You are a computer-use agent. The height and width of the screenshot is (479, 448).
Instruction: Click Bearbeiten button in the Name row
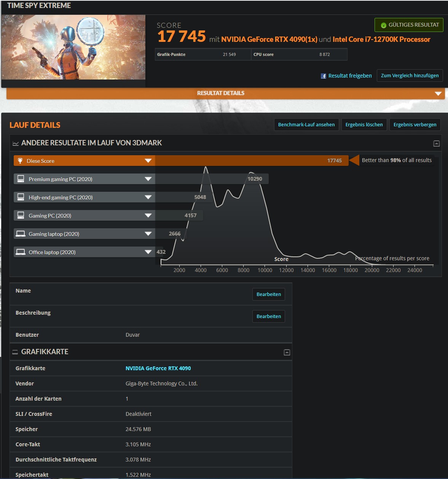(x=269, y=294)
